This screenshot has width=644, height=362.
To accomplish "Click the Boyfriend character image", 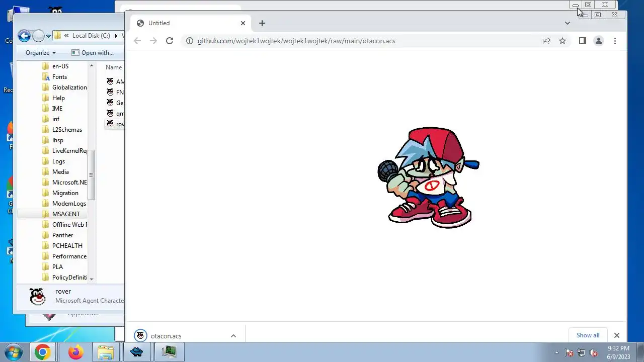I will click(429, 177).
